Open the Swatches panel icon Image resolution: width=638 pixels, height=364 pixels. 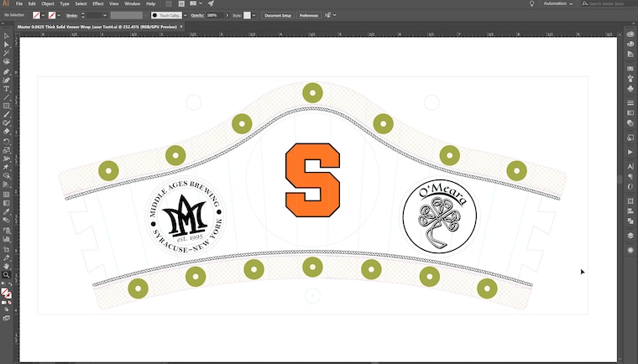click(x=630, y=68)
